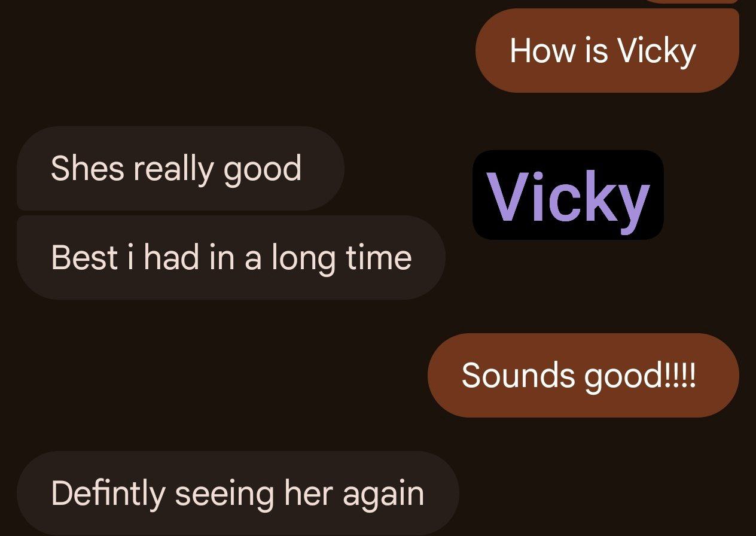Select the 'How is Vicky' sent message
Image resolution: width=756 pixels, height=536 pixels.
click(607, 50)
